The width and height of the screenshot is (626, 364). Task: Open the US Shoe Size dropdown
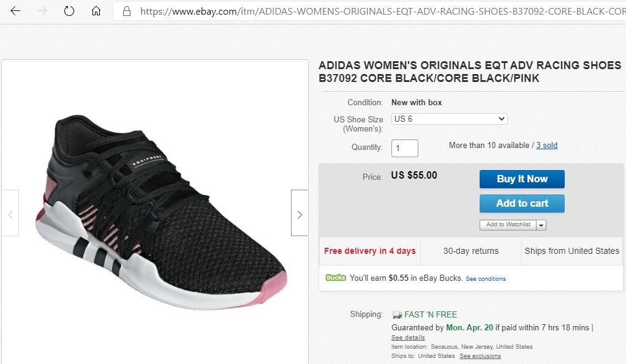point(449,119)
